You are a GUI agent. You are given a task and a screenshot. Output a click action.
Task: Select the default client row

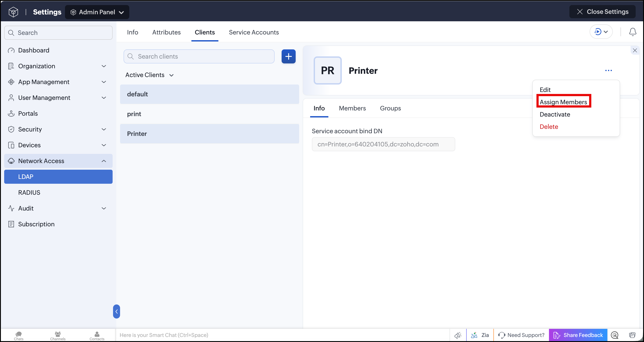[209, 94]
